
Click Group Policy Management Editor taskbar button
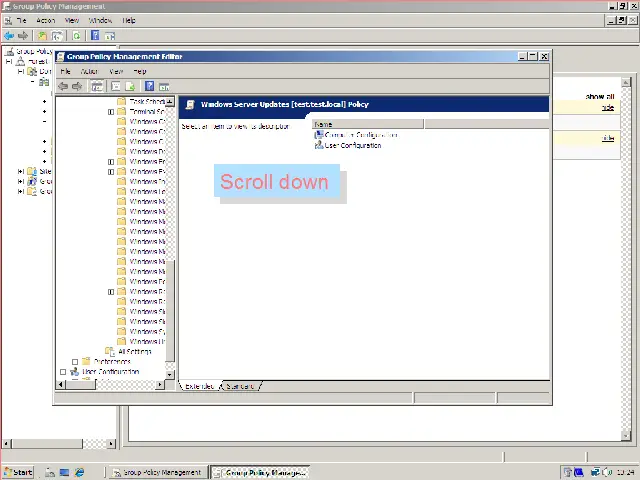[x=260, y=472]
